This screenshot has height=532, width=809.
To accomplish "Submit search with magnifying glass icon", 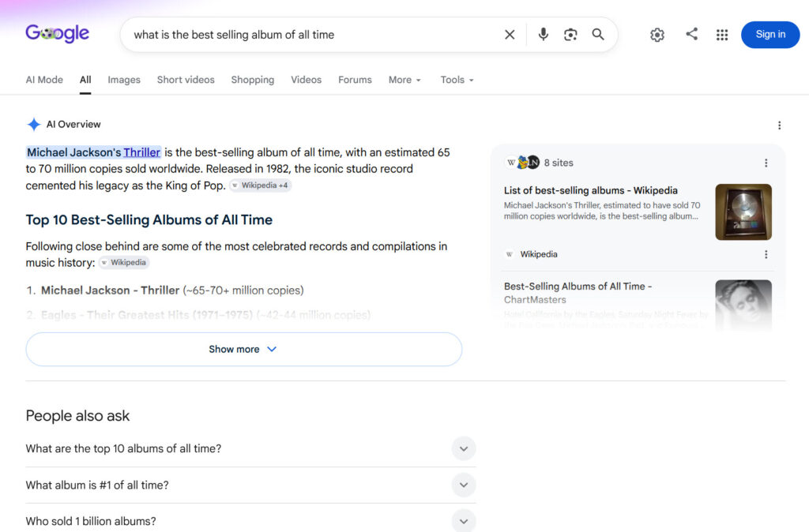I will 598,35.
